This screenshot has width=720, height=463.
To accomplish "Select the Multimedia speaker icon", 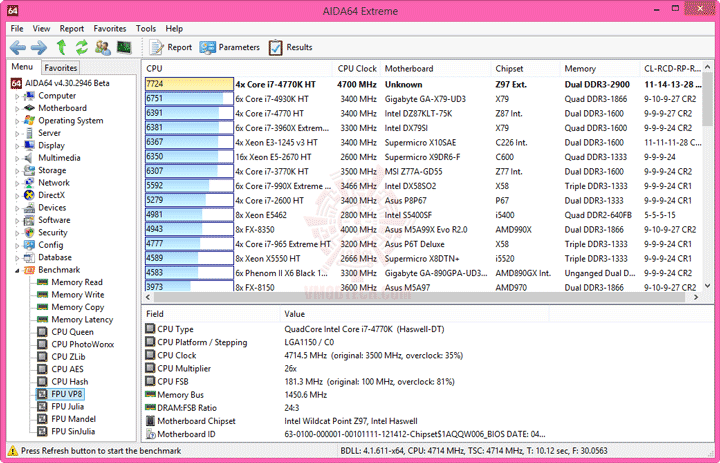I will pos(29,158).
